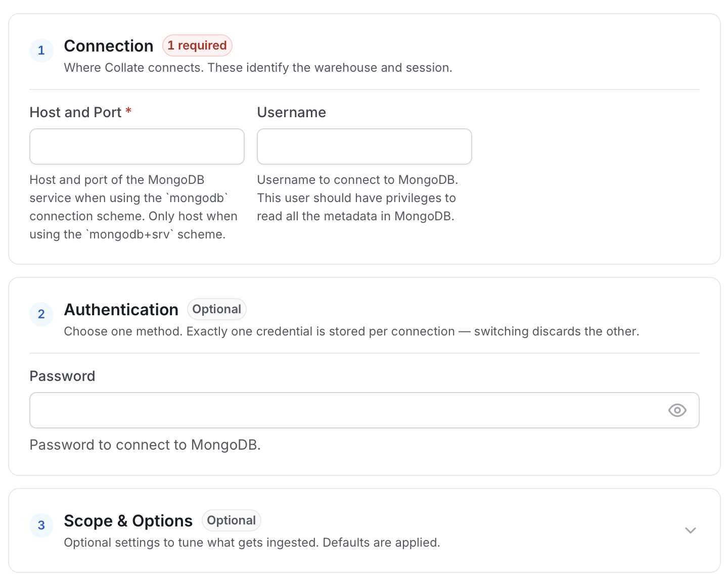The width and height of the screenshot is (728, 580).
Task: Click 'Optional settings to tune' description text
Action: [x=252, y=543]
